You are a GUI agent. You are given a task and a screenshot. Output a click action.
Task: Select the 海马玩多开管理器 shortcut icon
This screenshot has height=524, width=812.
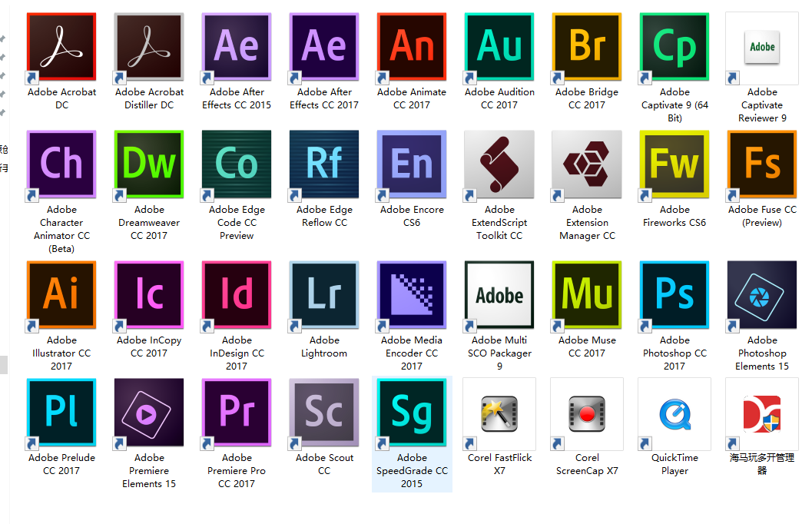pyautogui.click(x=762, y=413)
